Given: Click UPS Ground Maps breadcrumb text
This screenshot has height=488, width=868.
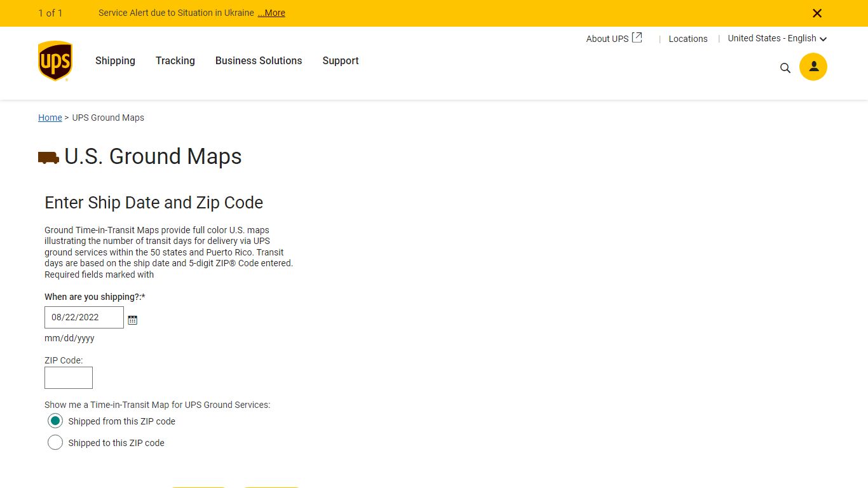Looking at the screenshot, I should pyautogui.click(x=108, y=118).
